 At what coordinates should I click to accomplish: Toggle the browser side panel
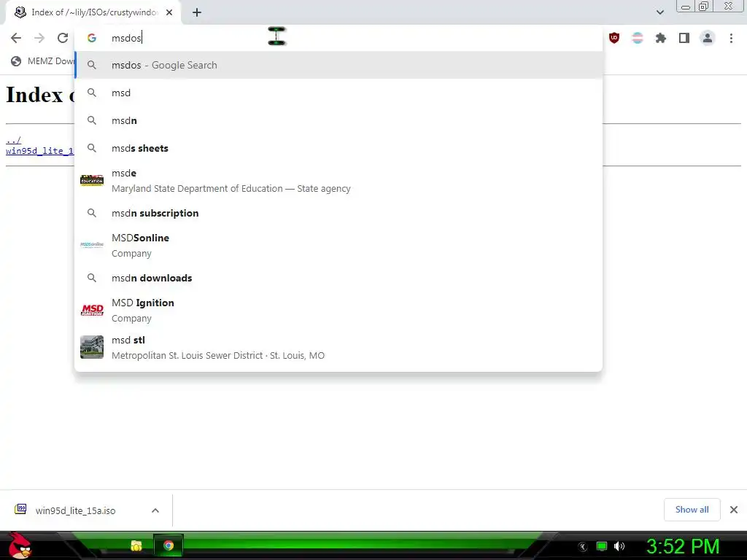pyautogui.click(x=684, y=38)
